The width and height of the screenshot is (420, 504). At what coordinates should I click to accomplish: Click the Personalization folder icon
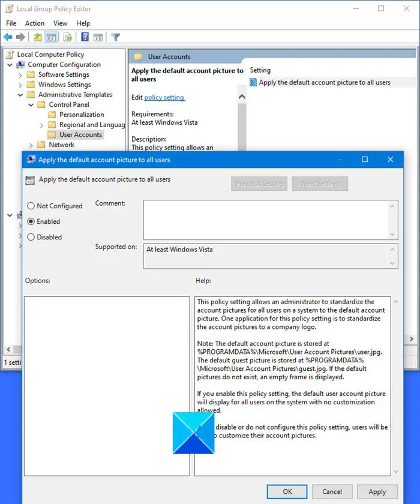click(x=52, y=115)
